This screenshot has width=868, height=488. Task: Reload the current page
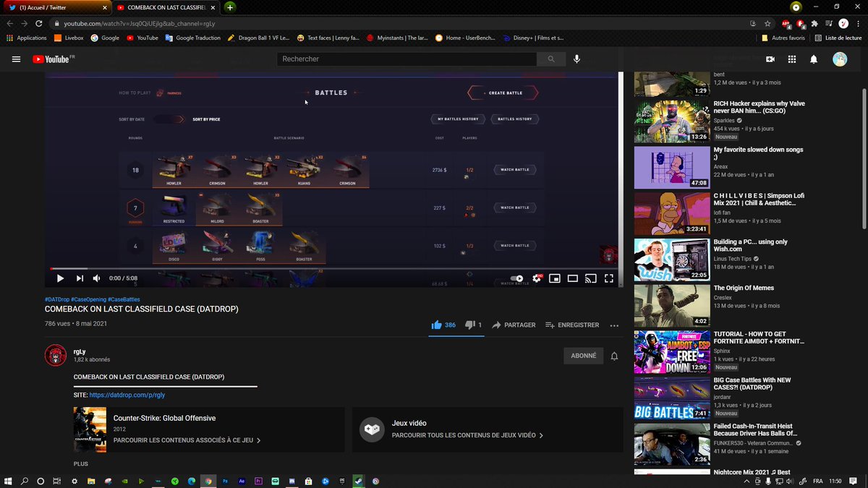pyautogui.click(x=38, y=23)
